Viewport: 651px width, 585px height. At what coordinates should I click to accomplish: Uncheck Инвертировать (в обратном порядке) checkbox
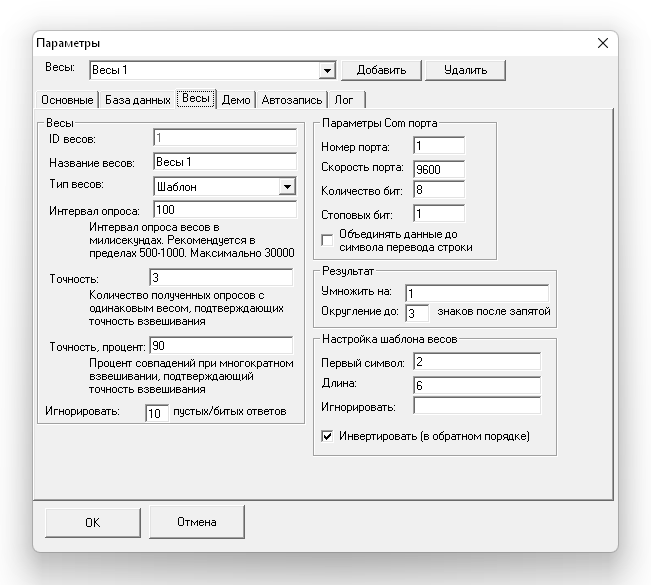(327, 436)
